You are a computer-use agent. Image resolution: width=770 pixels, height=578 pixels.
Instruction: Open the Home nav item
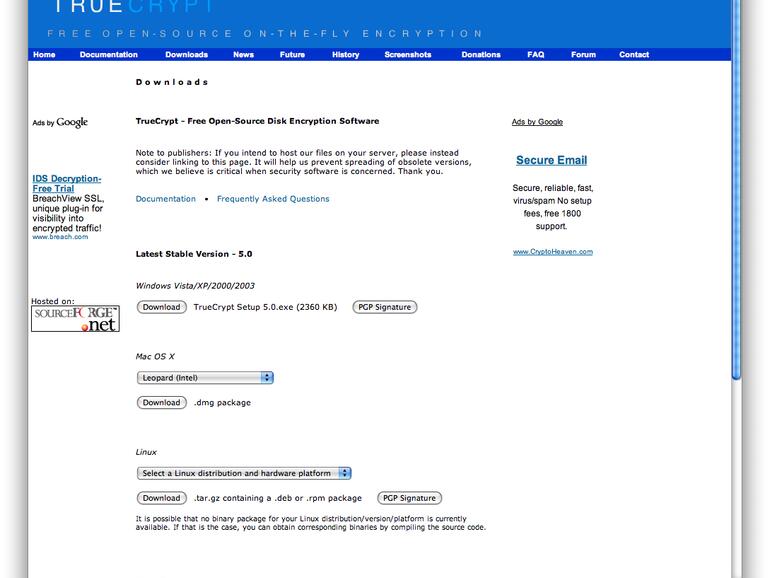[44, 55]
